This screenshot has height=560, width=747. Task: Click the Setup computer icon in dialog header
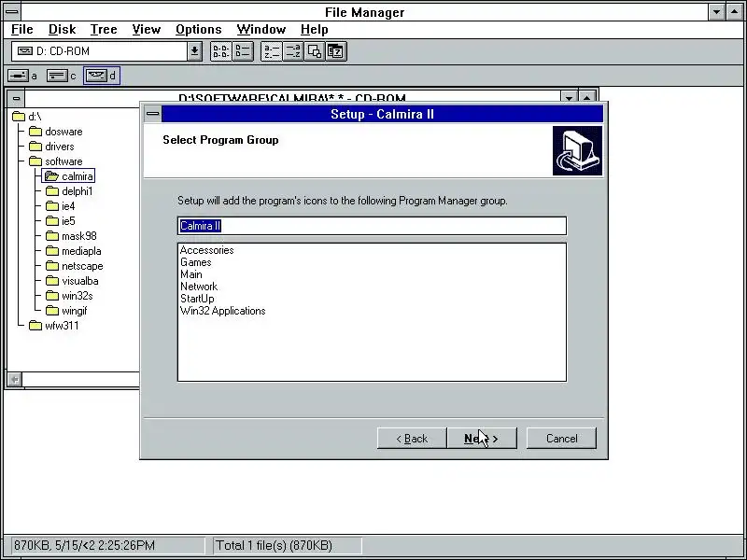(577, 150)
